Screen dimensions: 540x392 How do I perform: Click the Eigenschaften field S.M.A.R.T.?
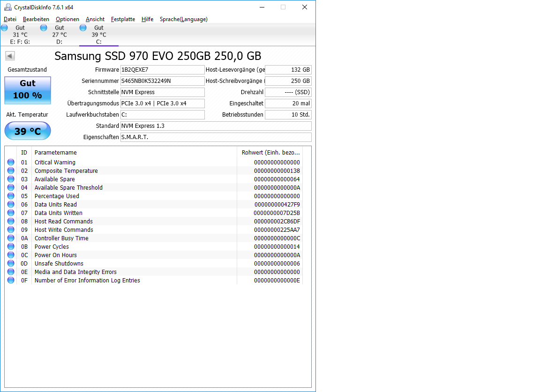(x=216, y=137)
